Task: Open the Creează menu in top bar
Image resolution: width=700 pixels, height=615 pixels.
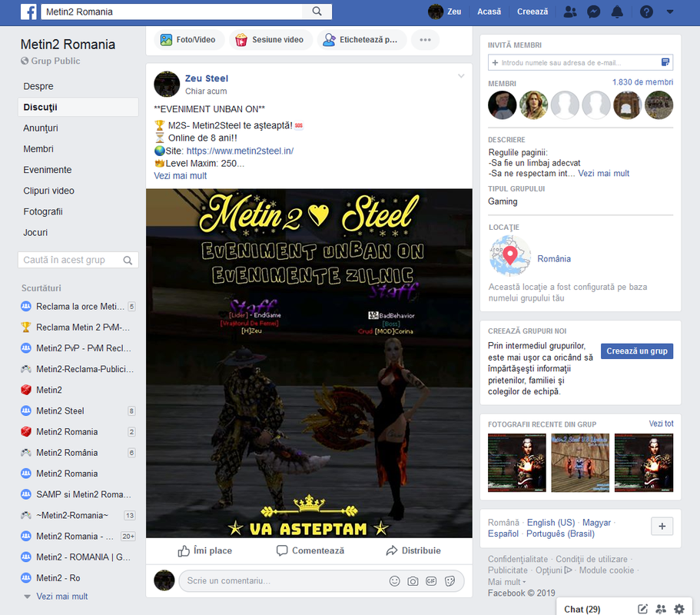Action: tap(532, 12)
